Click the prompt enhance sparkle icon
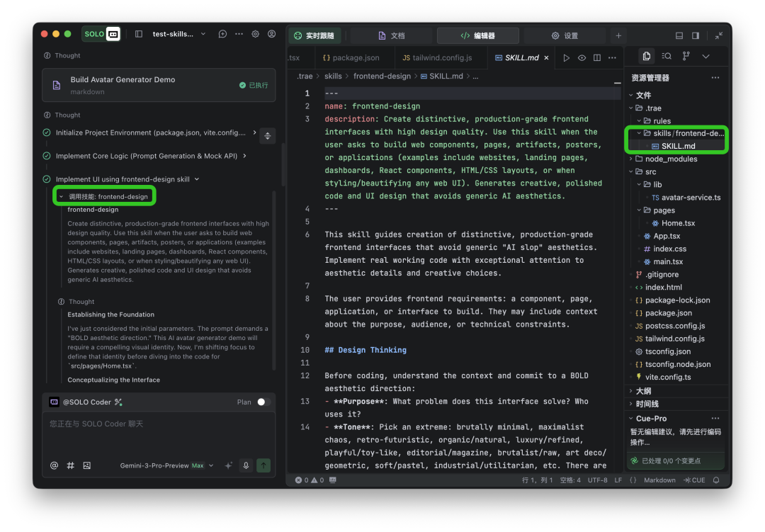This screenshot has height=532, width=765. [x=228, y=465]
